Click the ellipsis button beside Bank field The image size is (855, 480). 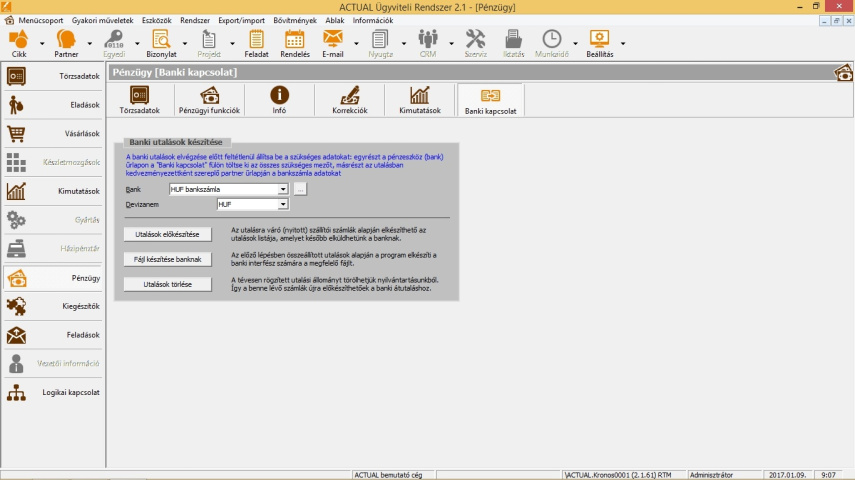point(300,189)
